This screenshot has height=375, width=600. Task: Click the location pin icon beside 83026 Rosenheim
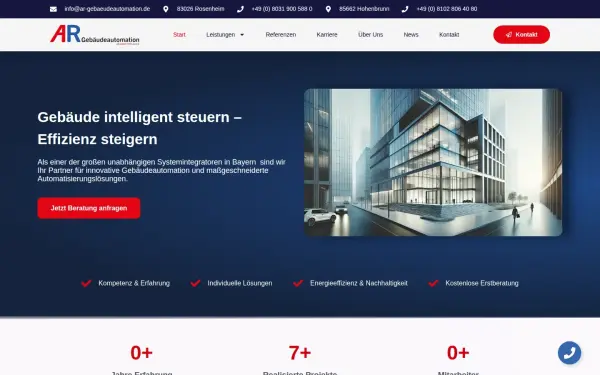[x=166, y=9]
